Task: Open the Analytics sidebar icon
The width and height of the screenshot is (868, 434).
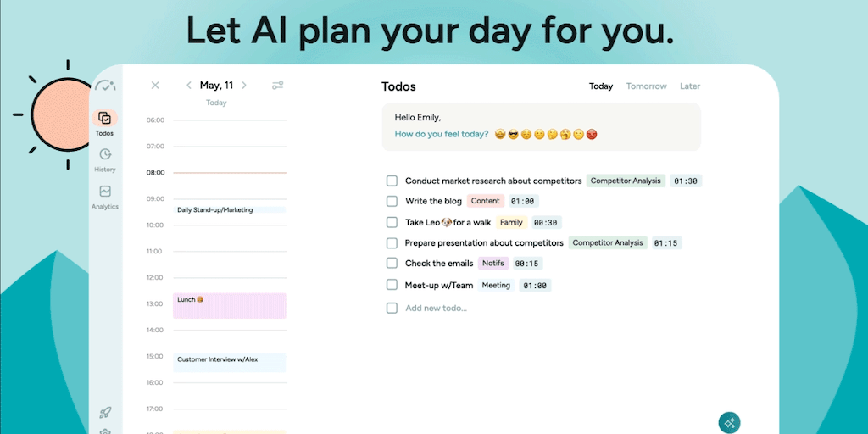Action: (x=105, y=192)
